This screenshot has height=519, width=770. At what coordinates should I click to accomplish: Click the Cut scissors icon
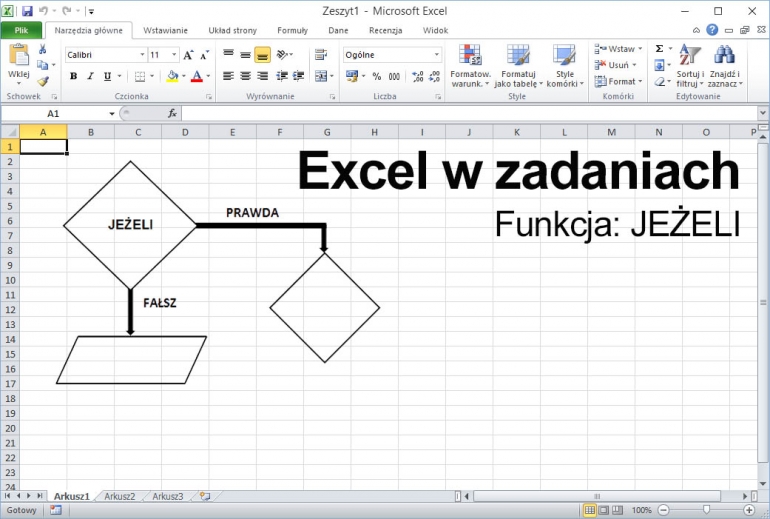(x=42, y=49)
